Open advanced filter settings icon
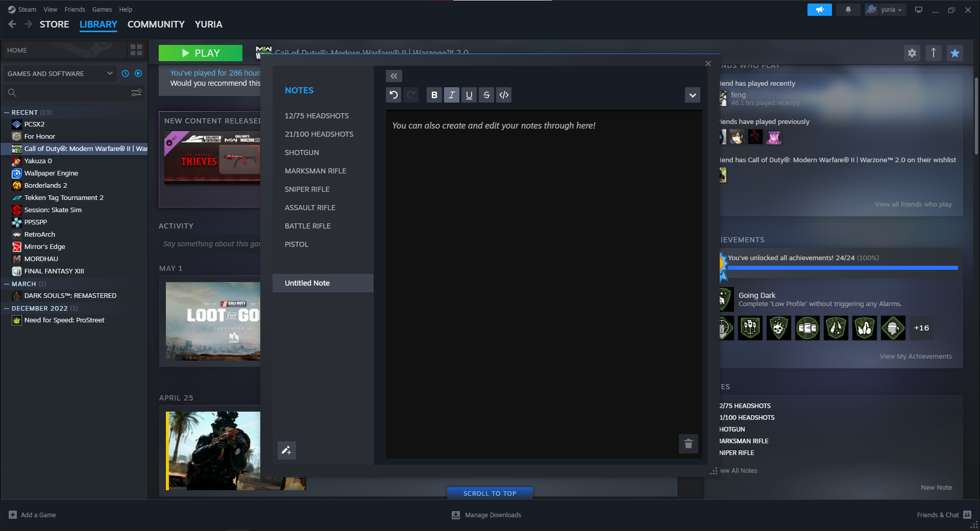Viewport: 980px width, 531px height. 136,92
